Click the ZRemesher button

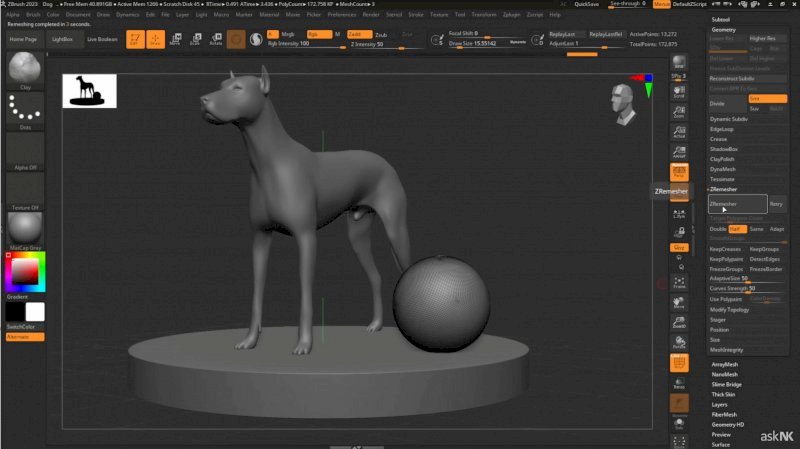pos(737,204)
